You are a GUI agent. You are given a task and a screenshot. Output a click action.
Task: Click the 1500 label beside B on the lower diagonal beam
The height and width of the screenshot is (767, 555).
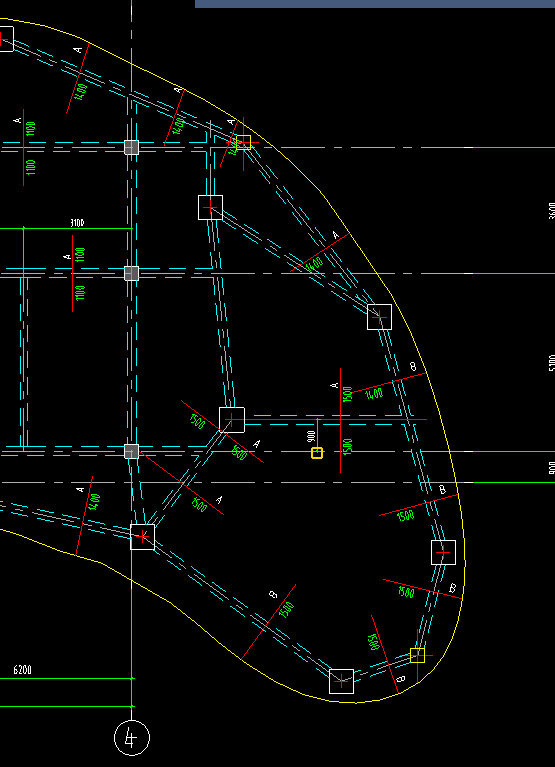point(288,610)
